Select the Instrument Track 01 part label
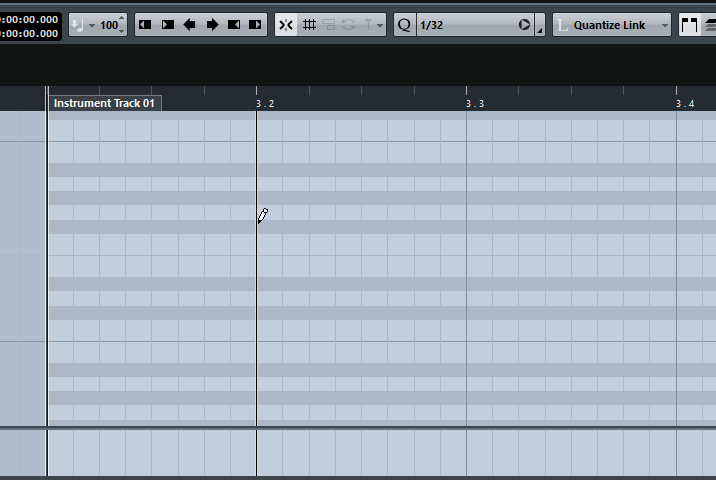 [x=104, y=103]
